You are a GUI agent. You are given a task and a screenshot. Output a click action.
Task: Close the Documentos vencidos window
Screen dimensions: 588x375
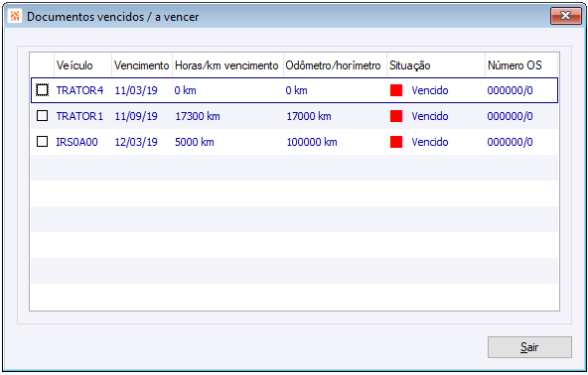(566, 16)
